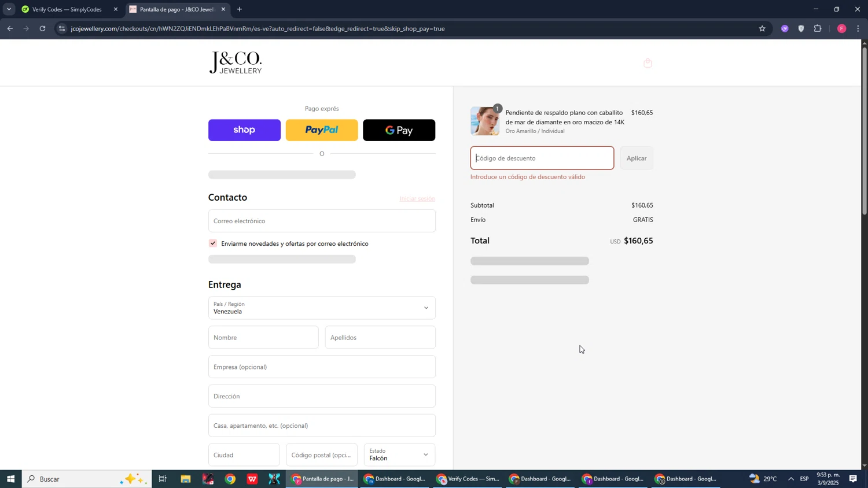Open a new browser tab
The width and height of the screenshot is (868, 488).
tap(240, 9)
